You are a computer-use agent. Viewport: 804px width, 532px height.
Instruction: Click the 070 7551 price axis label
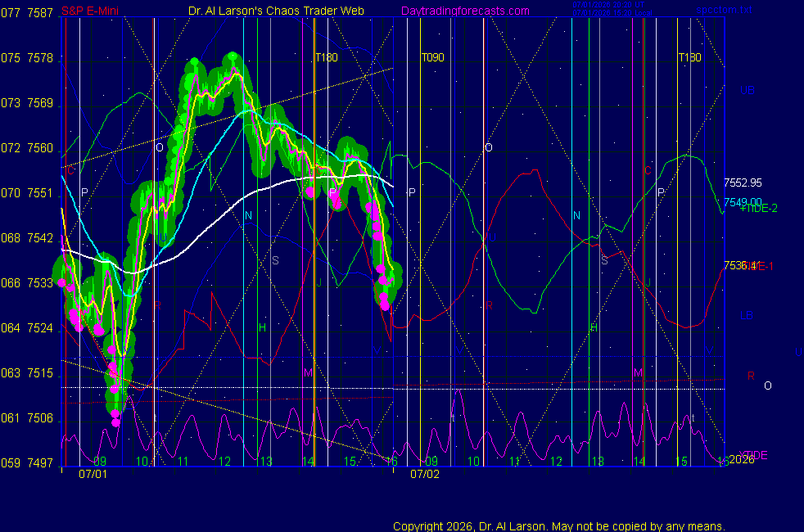tap(27, 193)
